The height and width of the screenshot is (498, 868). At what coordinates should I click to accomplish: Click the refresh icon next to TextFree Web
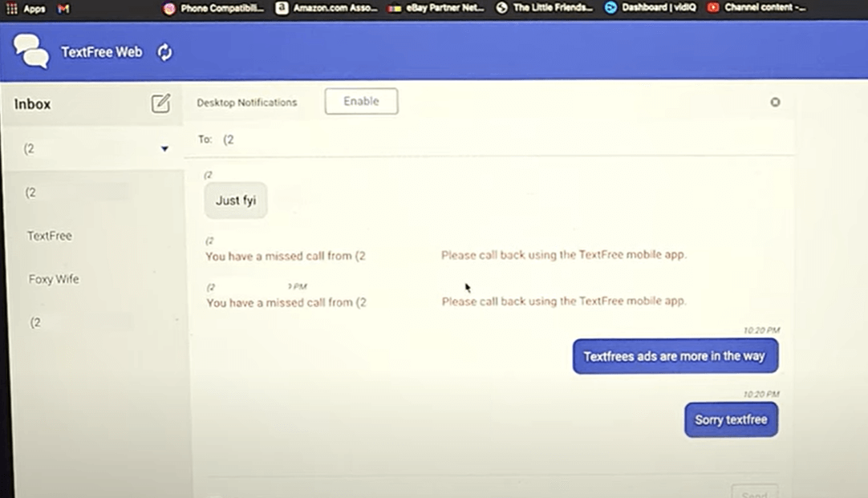coord(164,53)
